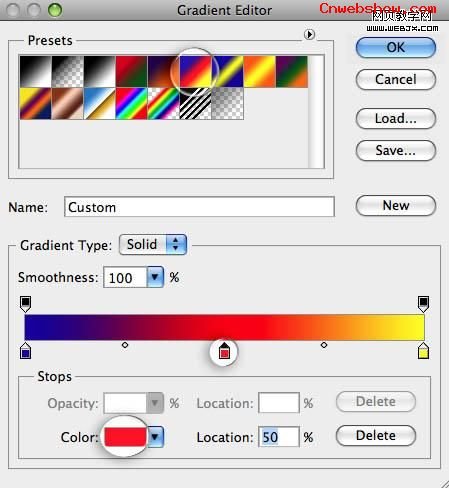The image size is (449, 488).
Task: Click OK to apply the gradient
Action: [396, 47]
